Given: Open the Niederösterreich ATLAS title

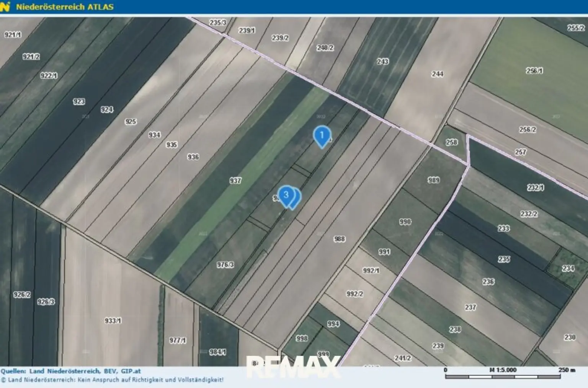Looking at the screenshot, I should point(65,7).
